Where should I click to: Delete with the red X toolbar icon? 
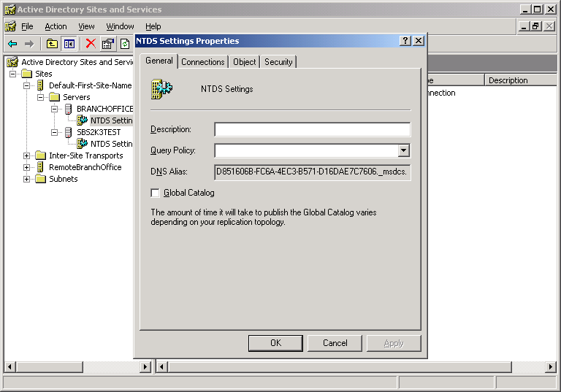coord(91,44)
